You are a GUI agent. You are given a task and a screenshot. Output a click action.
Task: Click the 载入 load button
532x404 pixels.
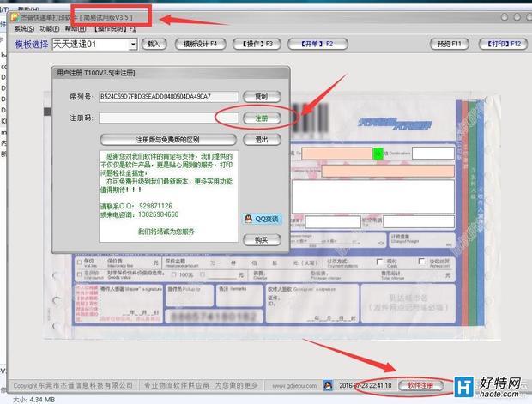pos(154,44)
